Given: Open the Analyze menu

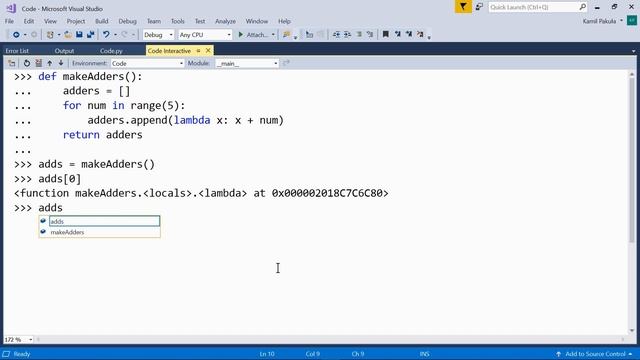Looking at the screenshot, I should 225,21.
